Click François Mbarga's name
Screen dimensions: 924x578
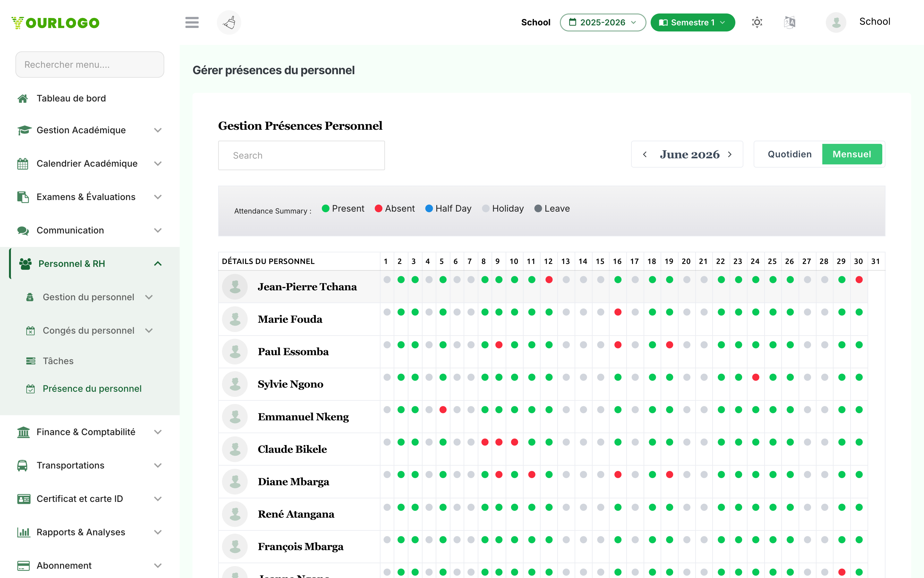click(301, 547)
